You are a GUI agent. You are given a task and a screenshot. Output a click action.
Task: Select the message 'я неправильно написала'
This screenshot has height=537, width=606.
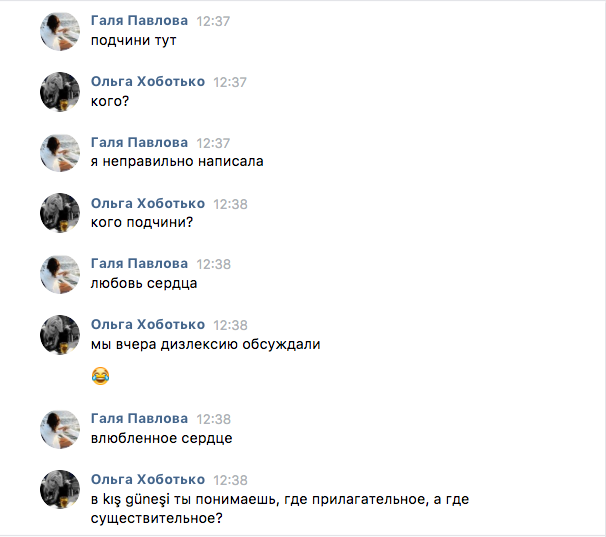click(177, 161)
